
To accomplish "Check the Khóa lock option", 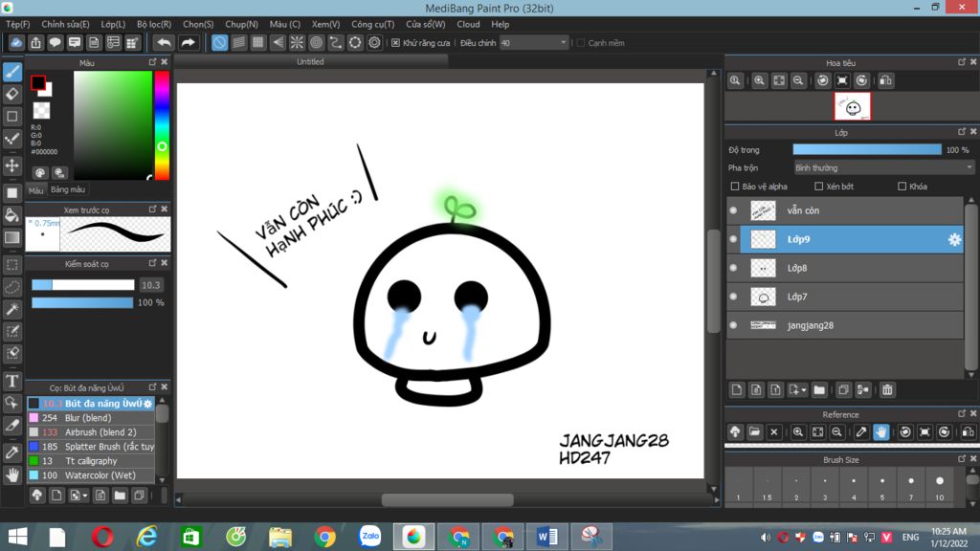I will click(x=902, y=187).
